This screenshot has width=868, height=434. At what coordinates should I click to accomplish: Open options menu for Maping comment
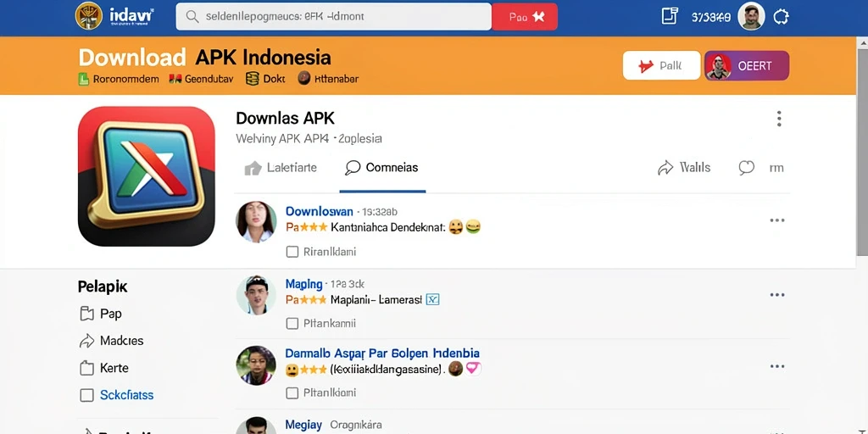coord(777,295)
